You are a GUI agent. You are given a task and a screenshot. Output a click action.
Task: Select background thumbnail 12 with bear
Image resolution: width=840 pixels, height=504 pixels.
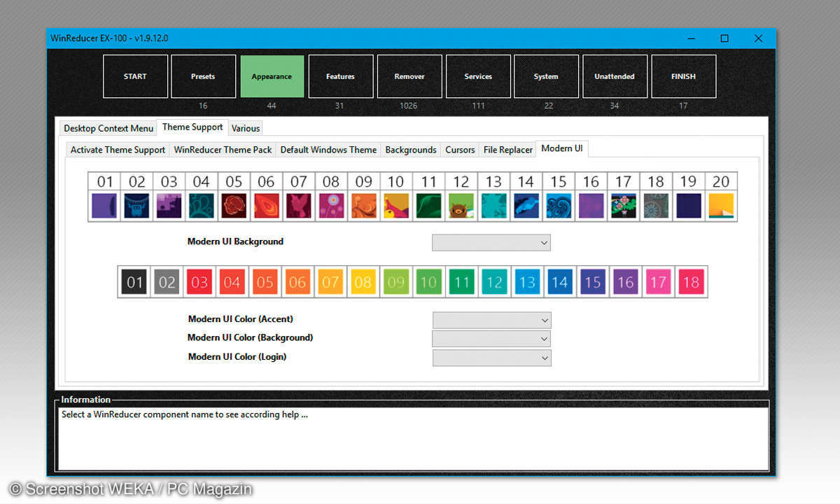click(x=461, y=206)
